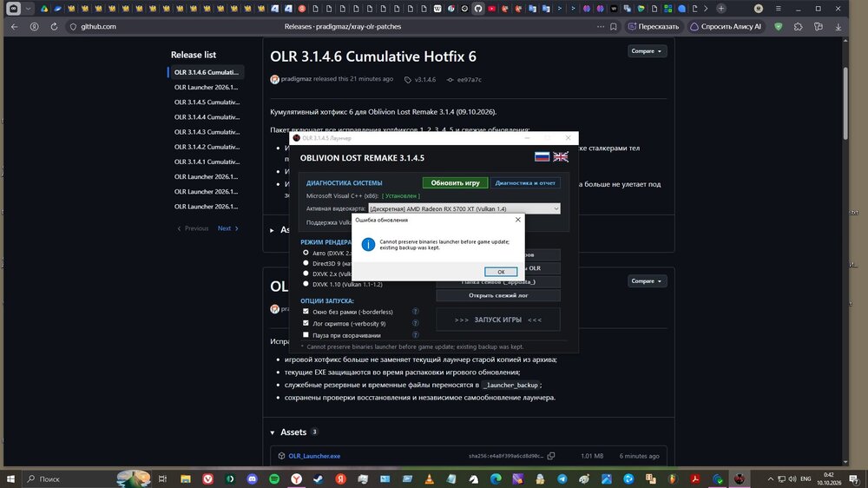Toggle Окно без рамки (-borderless) checkbox

tap(306, 312)
